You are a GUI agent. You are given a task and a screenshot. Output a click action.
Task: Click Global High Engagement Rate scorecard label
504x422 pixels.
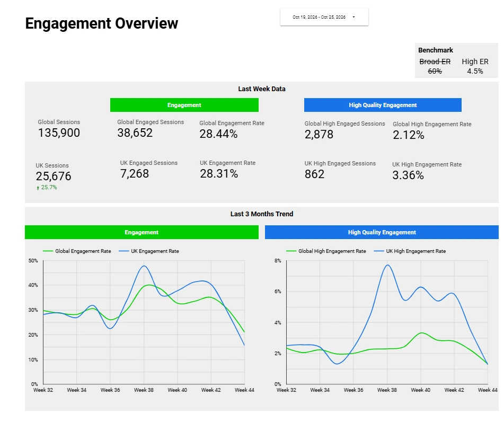[432, 124]
